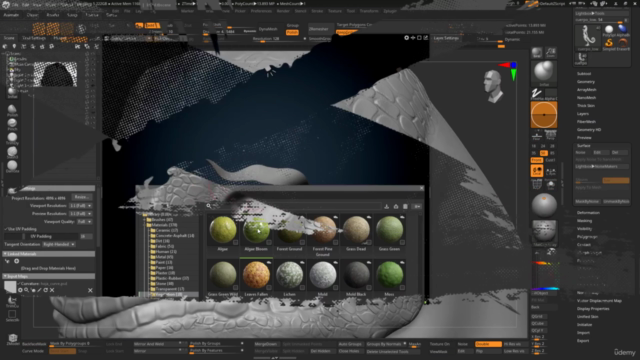Viewport: 640px width, 360px height.
Task: Open the FiberMesh palette section
Action: pos(587,122)
